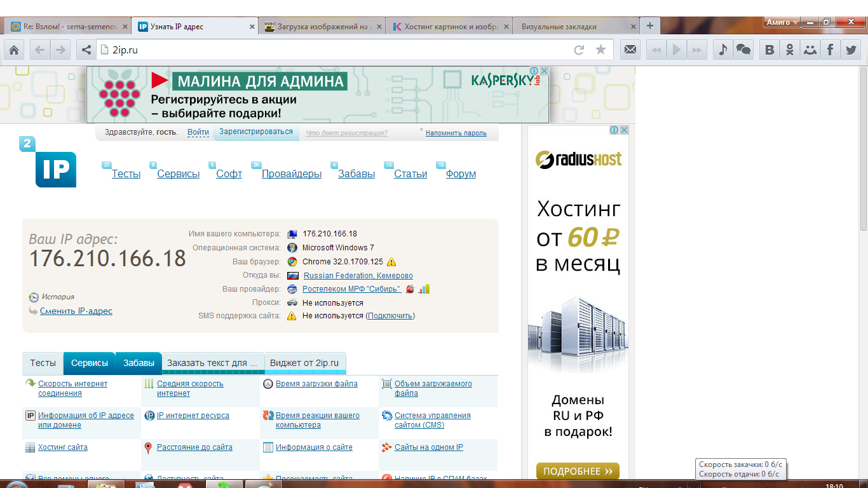Switch to 'Визуальные закладки' browser tab
The height and width of the screenshot is (488, 868).
pyautogui.click(x=575, y=27)
